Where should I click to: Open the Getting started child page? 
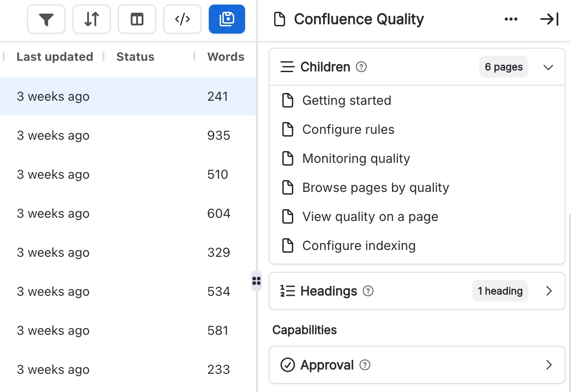[347, 100]
